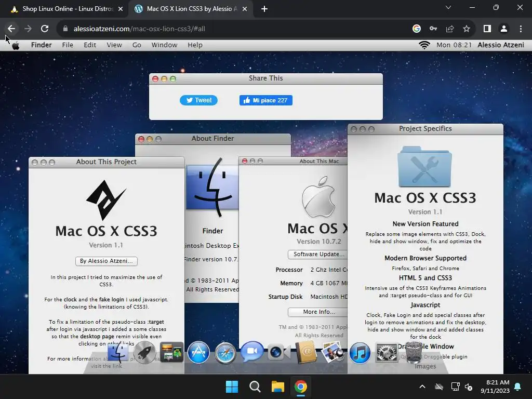Close the Share This window red button

coord(155,79)
